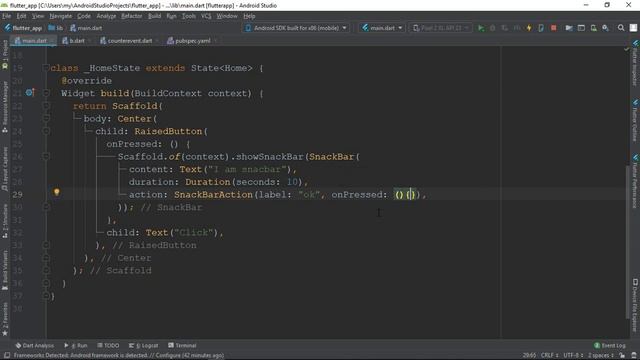640x360 pixels.
Task: Open the Navigate menu
Action: (60, 16)
